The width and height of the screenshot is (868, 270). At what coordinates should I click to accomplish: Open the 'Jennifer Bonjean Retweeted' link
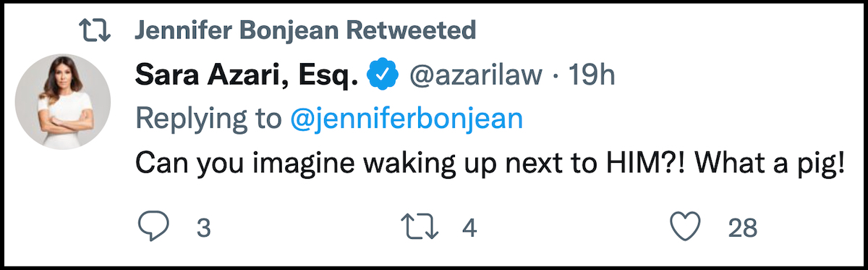pyautogui.click(x=305, y=30)
